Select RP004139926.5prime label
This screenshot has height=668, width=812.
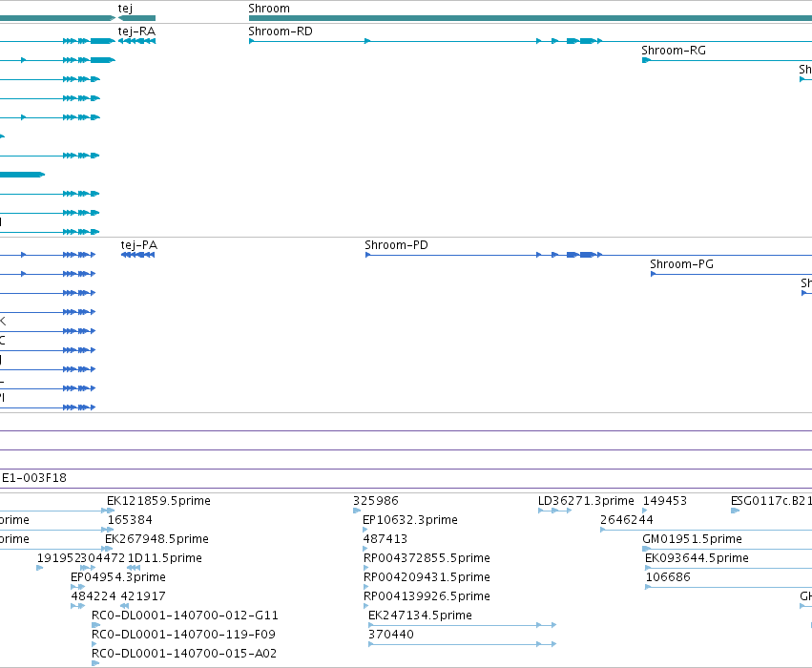[427, 596]
